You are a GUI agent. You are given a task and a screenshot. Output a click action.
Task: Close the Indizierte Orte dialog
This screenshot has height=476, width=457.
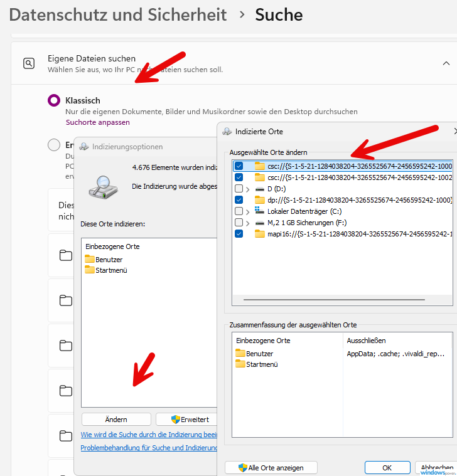point(455,131)
